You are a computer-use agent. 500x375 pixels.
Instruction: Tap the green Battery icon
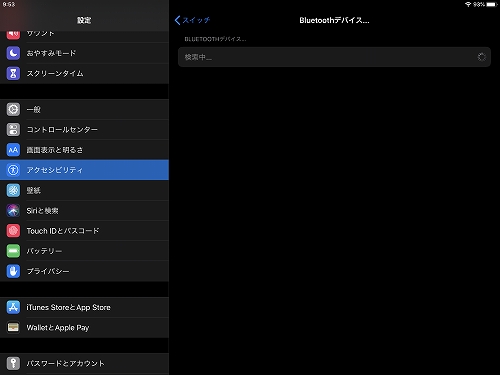point(13,251)
